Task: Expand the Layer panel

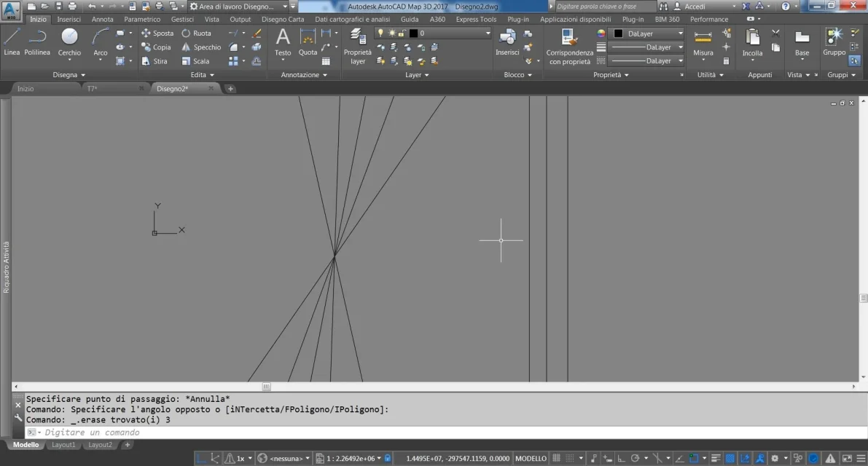Action: click(417, 74)
